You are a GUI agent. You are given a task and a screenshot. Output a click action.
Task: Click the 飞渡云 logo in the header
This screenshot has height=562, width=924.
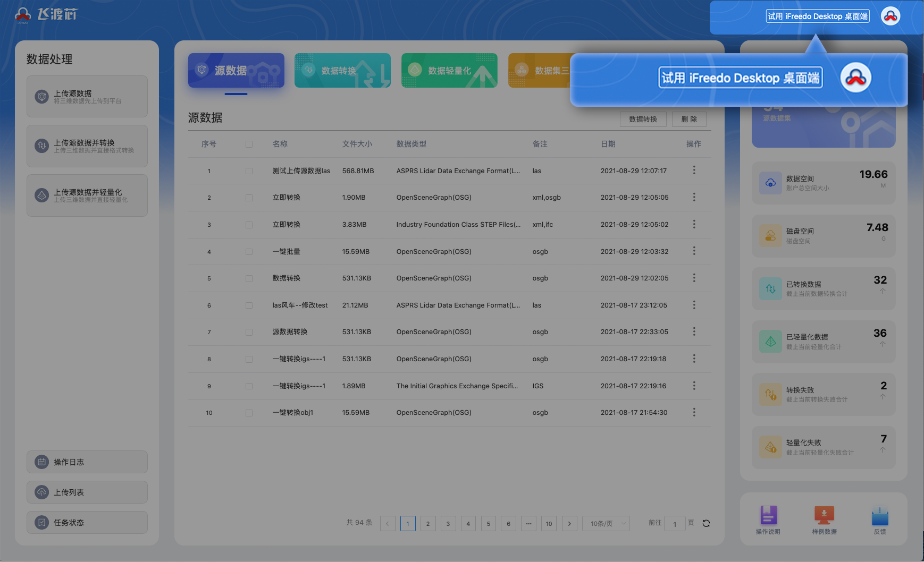pos(46,15)
